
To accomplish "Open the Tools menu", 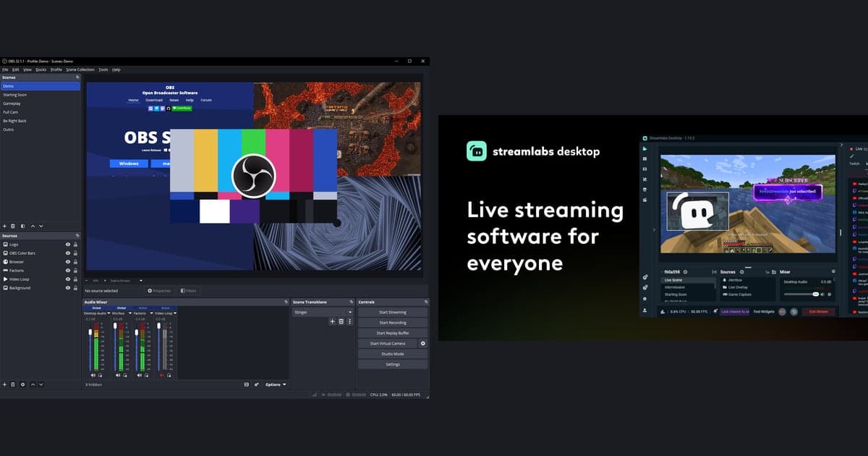I will (103, 69).
